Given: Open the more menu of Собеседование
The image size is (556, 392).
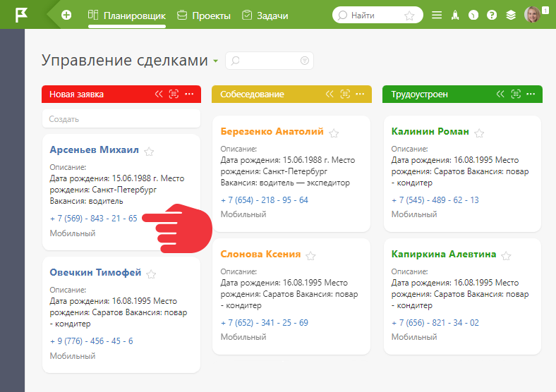Looking at the screenshot, I should 360,94.
